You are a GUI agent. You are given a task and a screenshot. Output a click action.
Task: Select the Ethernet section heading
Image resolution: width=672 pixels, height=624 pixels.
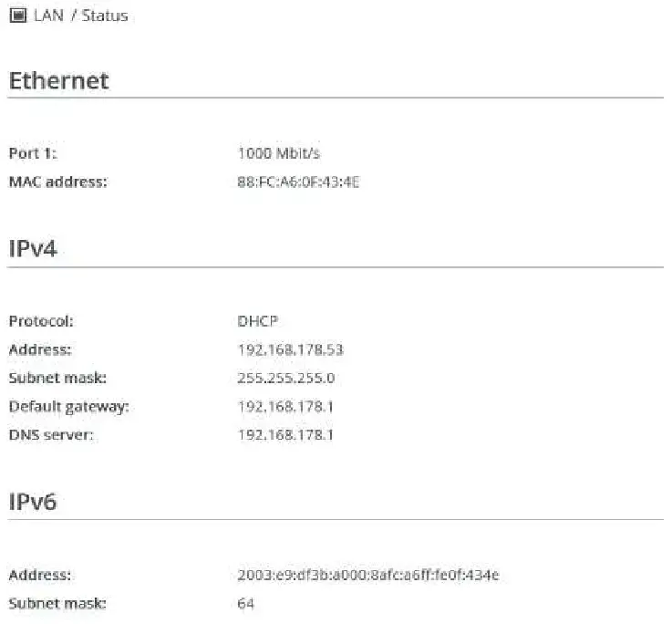click(x=58, y=80)
